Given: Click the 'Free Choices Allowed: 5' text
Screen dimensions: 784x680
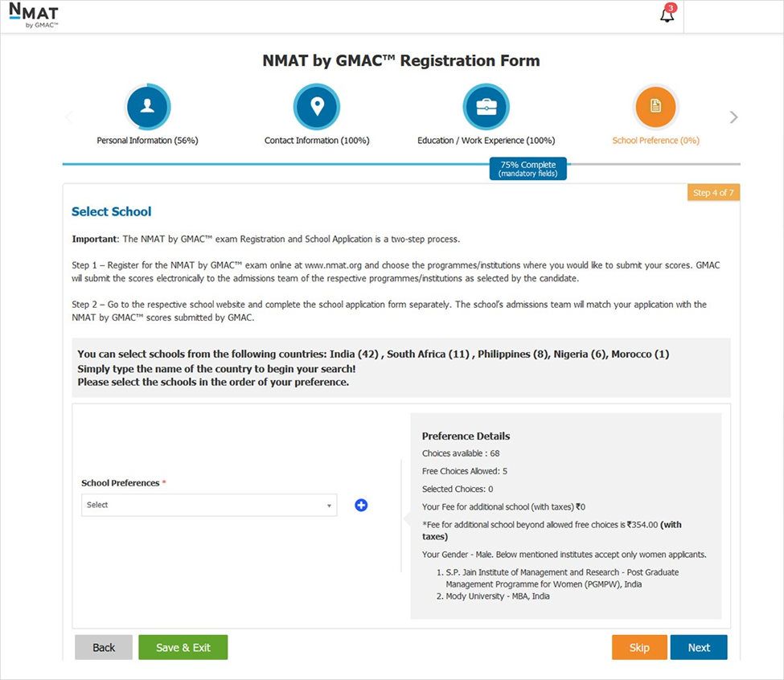Looking at the screenshot, I should 465,471.
